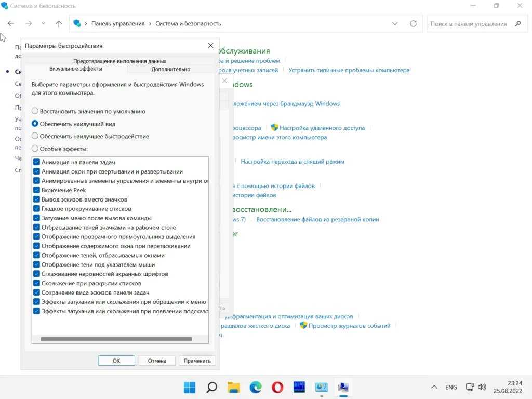Click the horizontal scrollbar in effects list
Image resolution: width=532 pixels, height=399 pixels.
(x=116, y=339)
